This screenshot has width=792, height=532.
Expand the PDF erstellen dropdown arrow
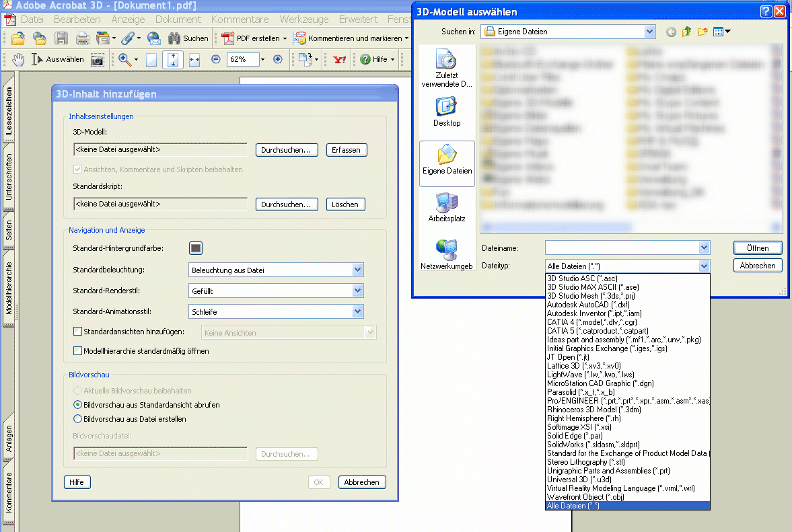[x=285, y=38]
